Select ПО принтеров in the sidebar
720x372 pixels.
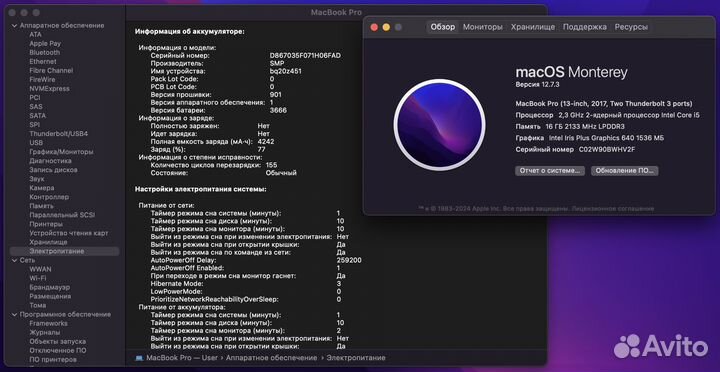[53, 360]
